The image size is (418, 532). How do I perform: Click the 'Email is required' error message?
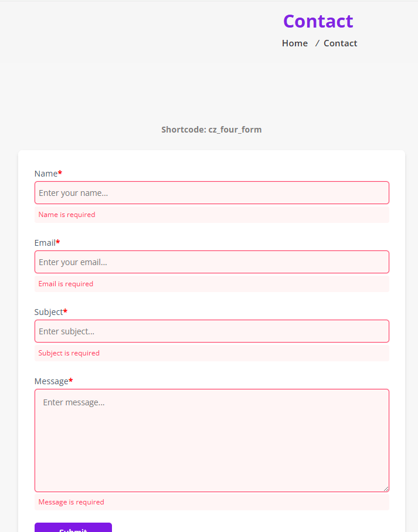click(66, 284)
